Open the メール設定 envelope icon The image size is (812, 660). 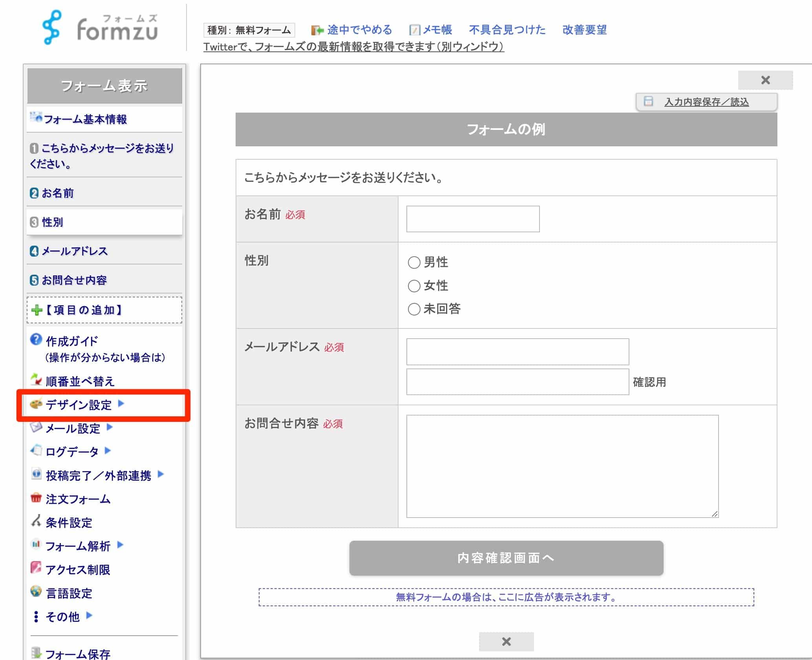pyautogui.click(x=36, y=428)
